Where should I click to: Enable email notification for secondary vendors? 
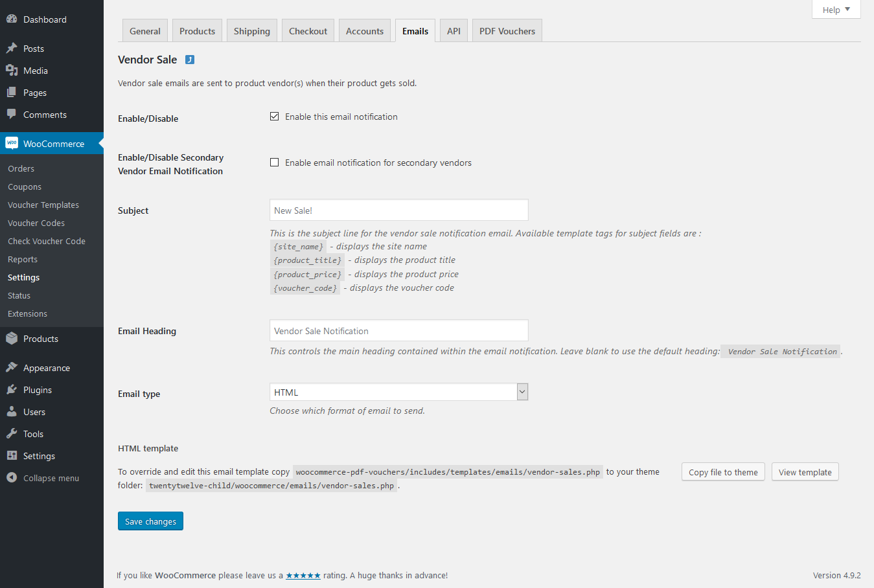point(275,163)
